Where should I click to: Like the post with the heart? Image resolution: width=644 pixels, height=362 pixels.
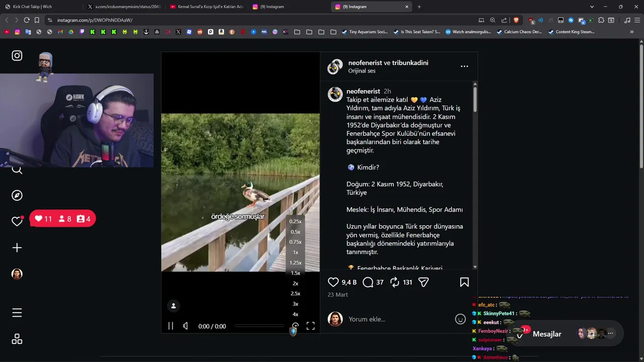333,282
